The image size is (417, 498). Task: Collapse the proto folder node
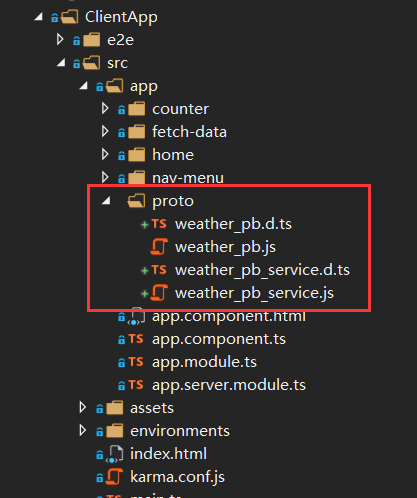pyautogui.click(x=106, y=200)
